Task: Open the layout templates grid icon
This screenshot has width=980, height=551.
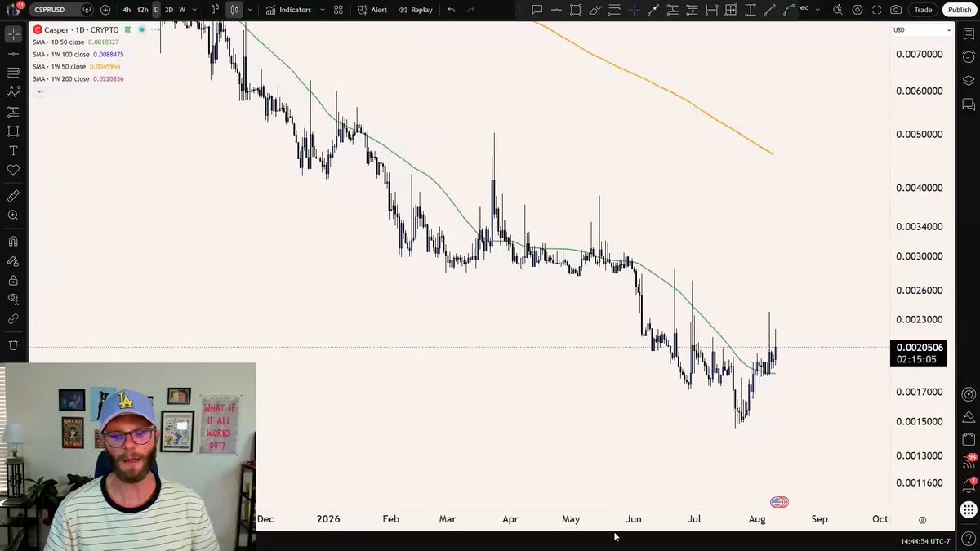Action: pos(338,10)
